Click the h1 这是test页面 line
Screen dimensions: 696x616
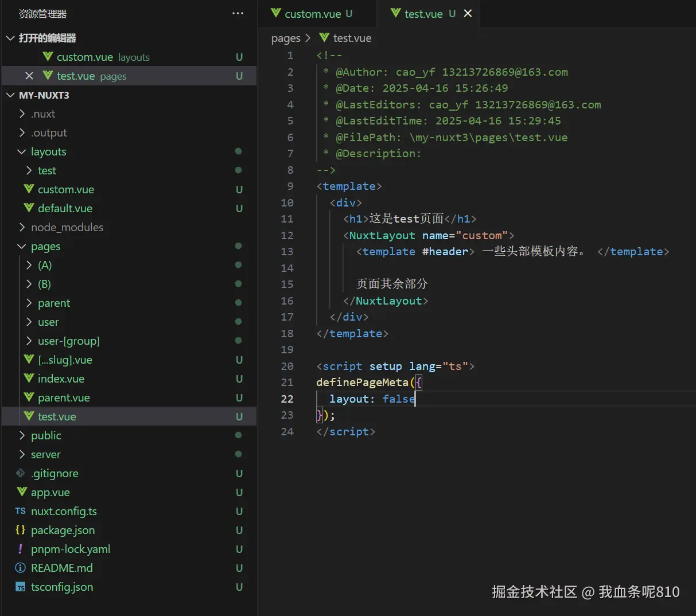[x=410, y=219]
